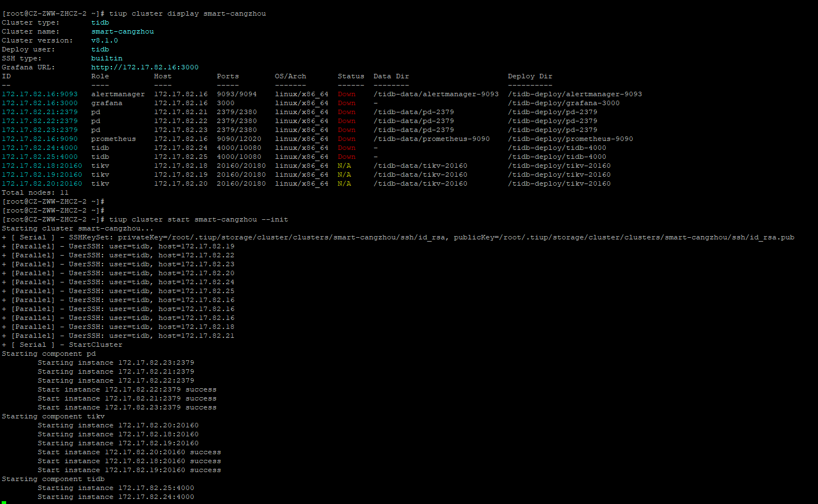
Task: Select 'Starting instance 172.17.82.19:20160' line
Action: [118, 443]
